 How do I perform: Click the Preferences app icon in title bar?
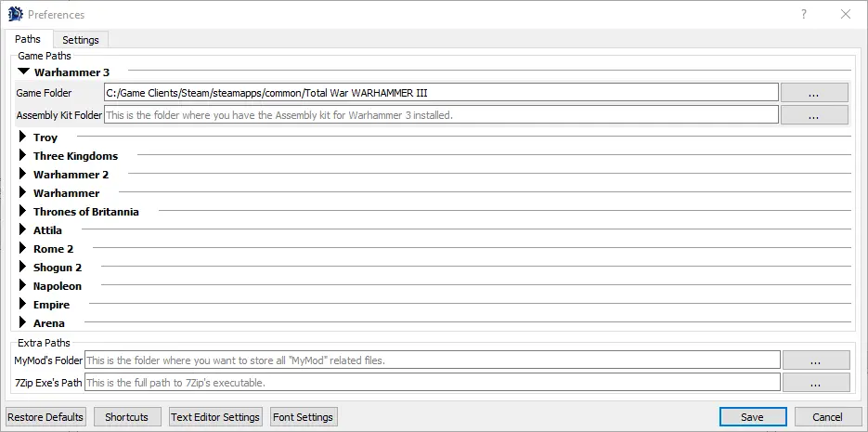(x=15, y=15)
